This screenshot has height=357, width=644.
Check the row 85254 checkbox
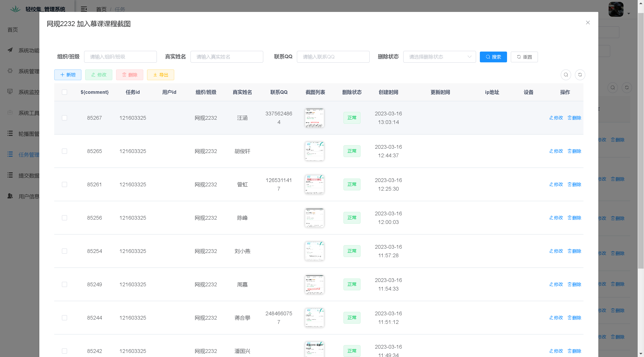[x=64, y=251]
